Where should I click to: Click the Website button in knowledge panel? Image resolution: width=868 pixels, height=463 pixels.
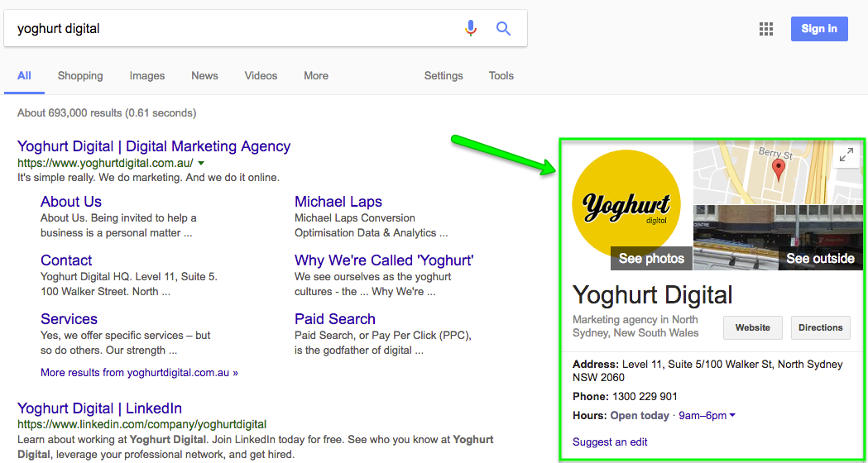click(x=753, y=327)
